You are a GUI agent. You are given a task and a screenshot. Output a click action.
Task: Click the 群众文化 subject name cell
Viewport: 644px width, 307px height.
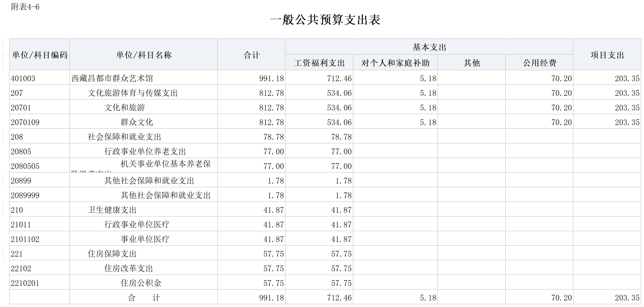pos(136,122)
